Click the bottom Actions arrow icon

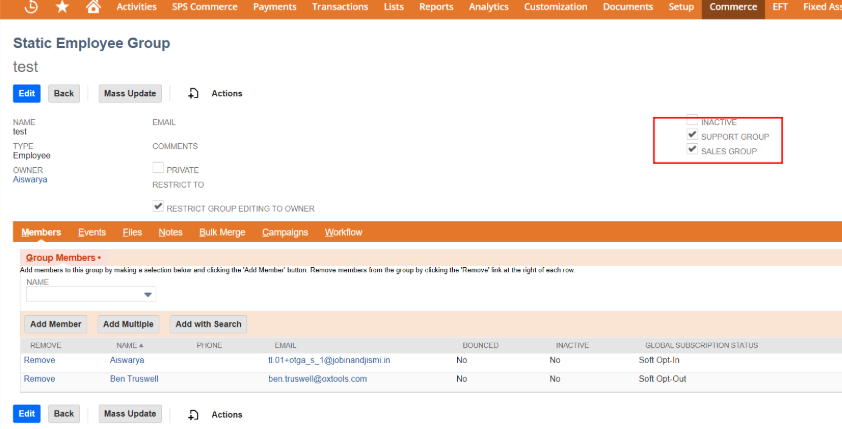point(194,414)
